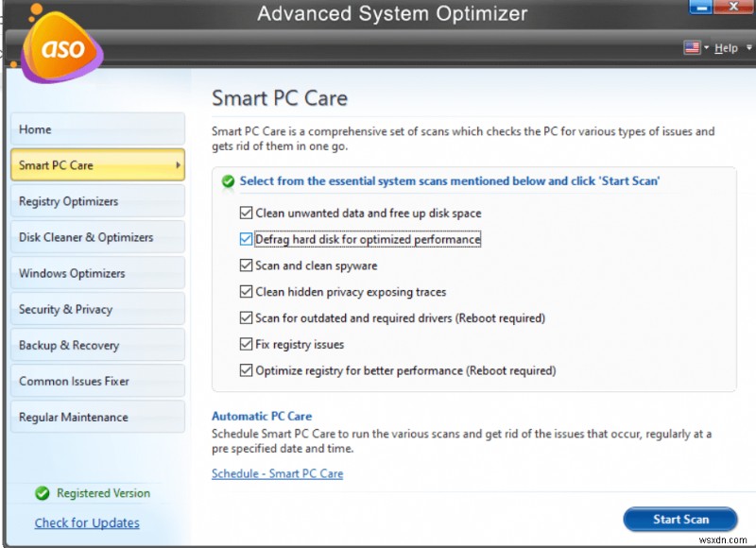Click the ASO orange logo icon

click(61, 47)
